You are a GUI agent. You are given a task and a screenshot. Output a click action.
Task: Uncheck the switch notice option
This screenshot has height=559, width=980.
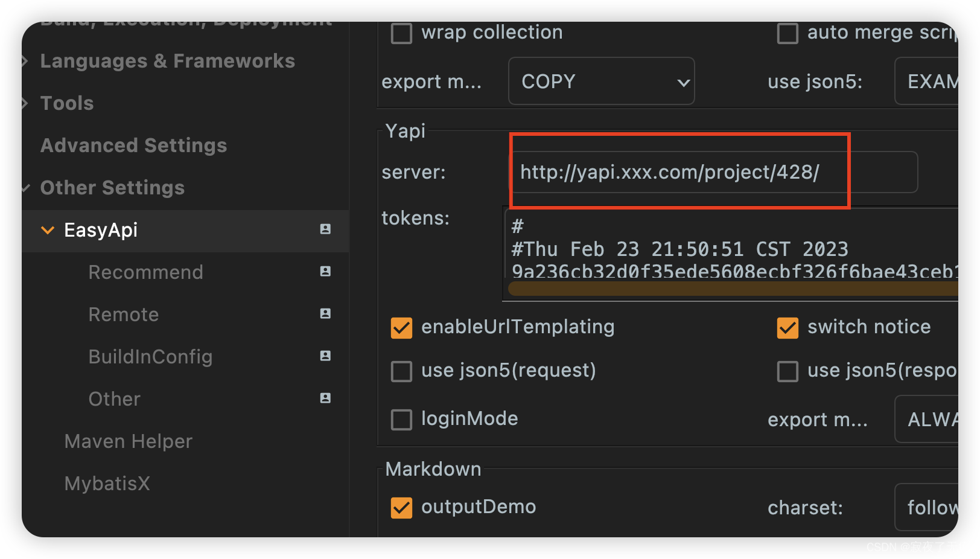click(x=787, y=328)
